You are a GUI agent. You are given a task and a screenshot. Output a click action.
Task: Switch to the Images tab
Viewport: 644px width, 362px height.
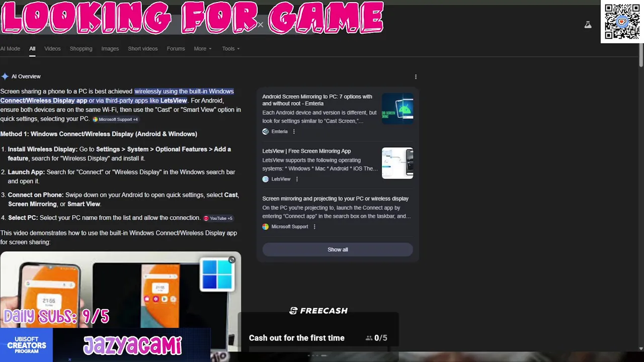tap(110, 49)
